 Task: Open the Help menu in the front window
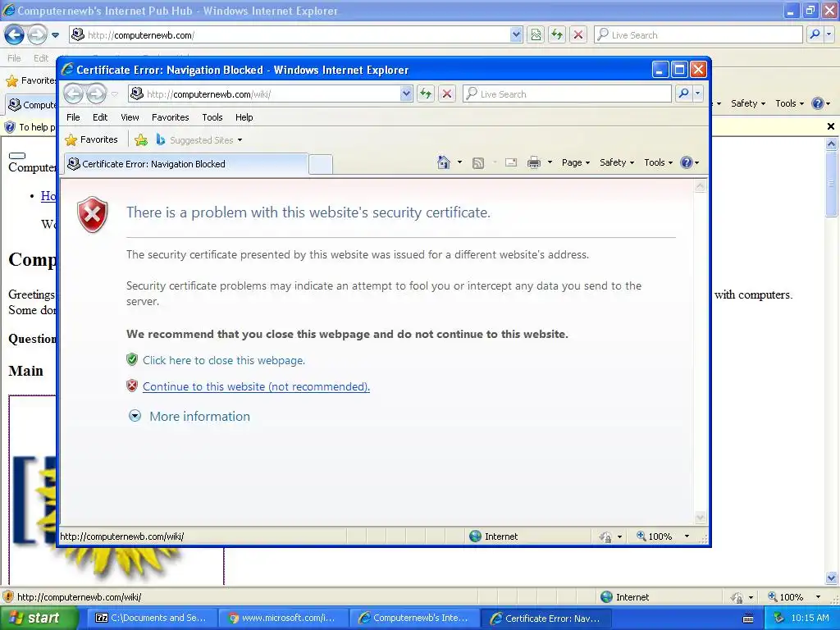[244, 117]
